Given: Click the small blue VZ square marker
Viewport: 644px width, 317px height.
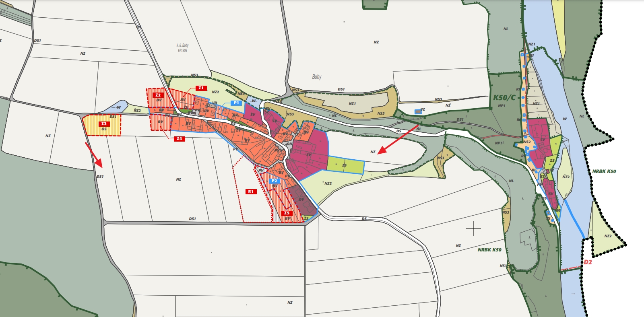Looking at the screenshot, I should tap(418, 111).
